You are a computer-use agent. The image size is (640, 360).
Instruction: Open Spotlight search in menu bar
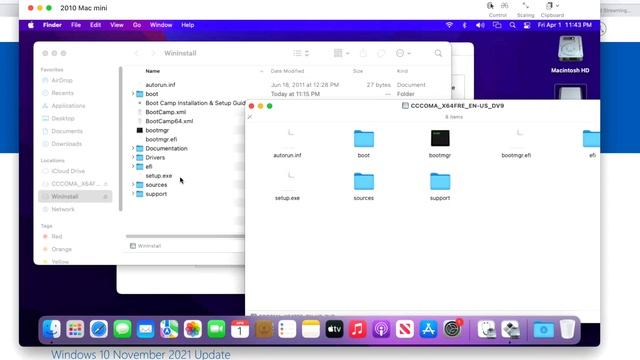tap(512, 25)
